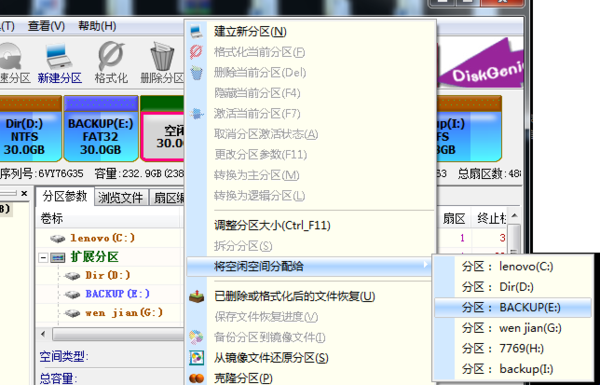
Task: Expand the 将空闲空间分配给 submenu arrow
Action: click(425, 264)
